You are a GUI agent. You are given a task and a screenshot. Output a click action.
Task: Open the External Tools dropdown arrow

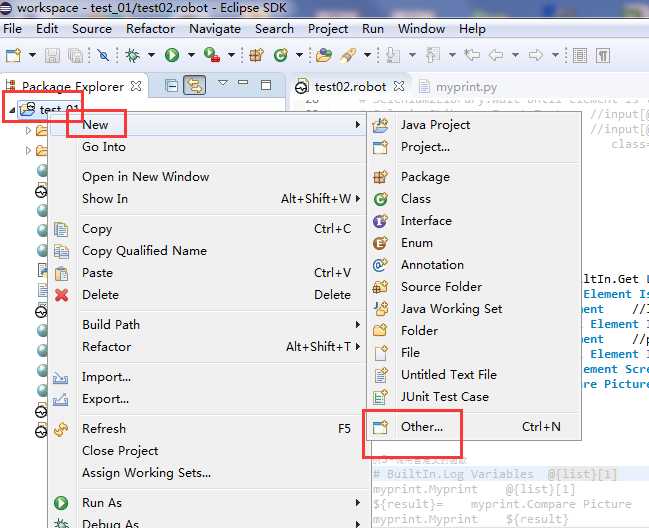tap(231, 55)
